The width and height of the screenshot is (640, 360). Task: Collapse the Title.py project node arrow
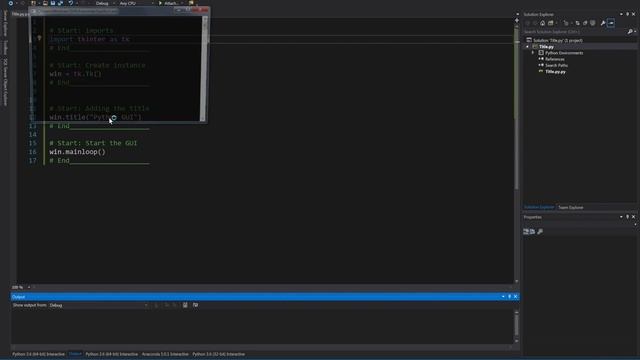527,47
